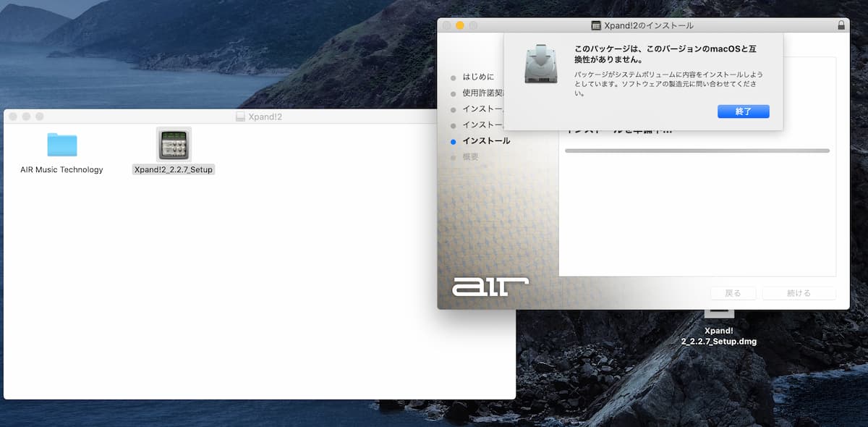
Task: Click the lock icon in installer title bar
Action: [x=841, y=25]
